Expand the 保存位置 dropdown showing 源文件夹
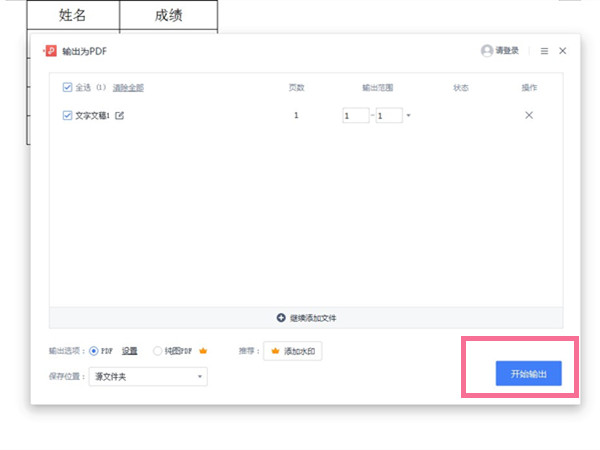The height and width of the screenshot is (450, 600). pyautogui.click(x=148, y=377)
